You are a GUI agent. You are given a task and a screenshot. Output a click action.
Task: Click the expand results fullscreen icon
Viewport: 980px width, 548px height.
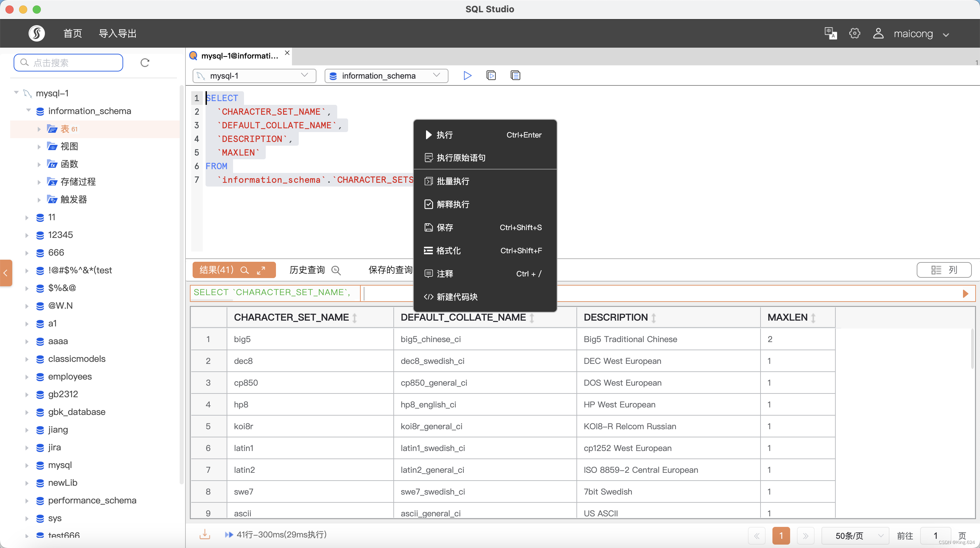pos(261,270)
